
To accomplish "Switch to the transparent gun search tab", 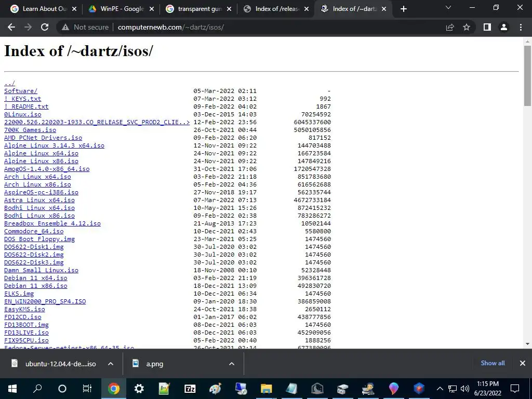I will tap(198, 9).
